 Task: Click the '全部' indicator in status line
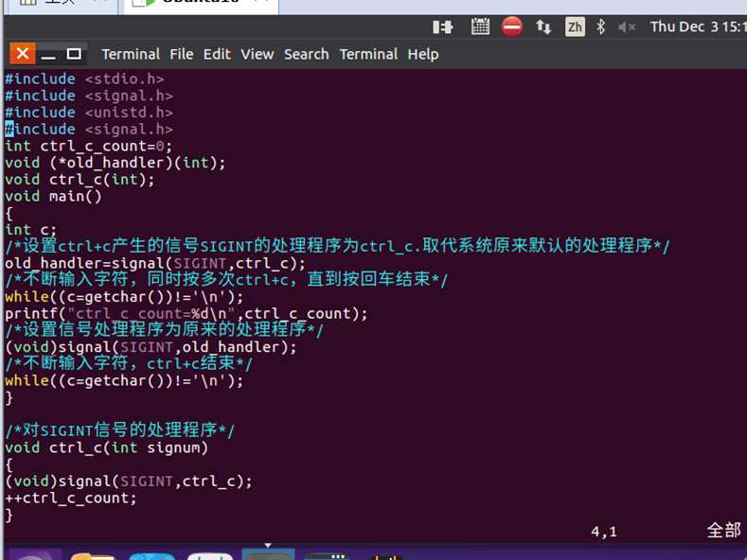click(x=723, y=531)
